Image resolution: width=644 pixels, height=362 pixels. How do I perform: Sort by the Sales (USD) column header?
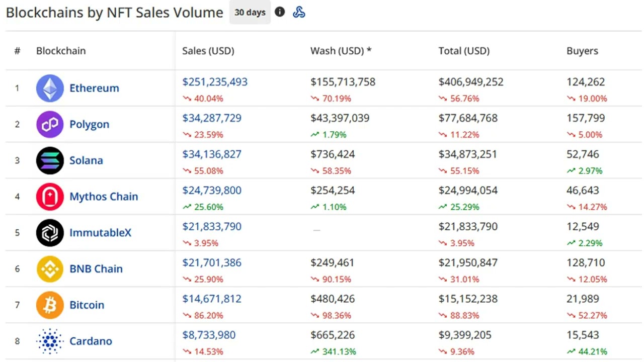tap(208, 51)
